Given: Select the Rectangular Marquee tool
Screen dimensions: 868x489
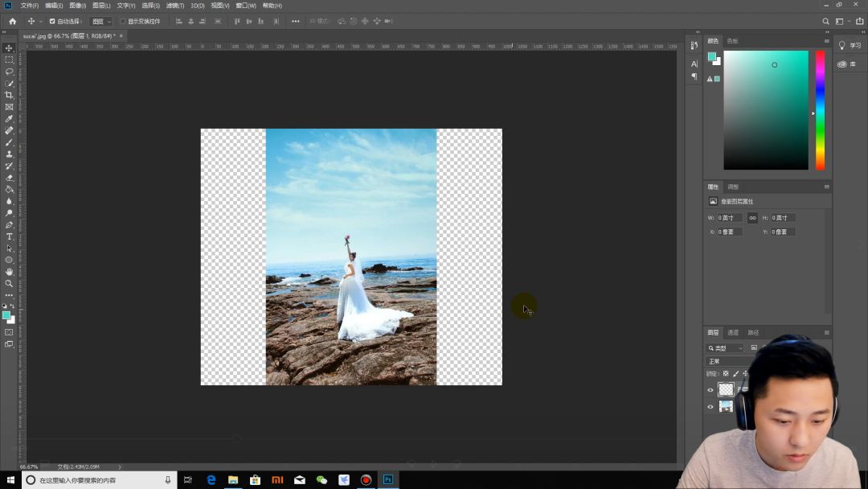Looking at the screenshot, I should coord(9,60).
